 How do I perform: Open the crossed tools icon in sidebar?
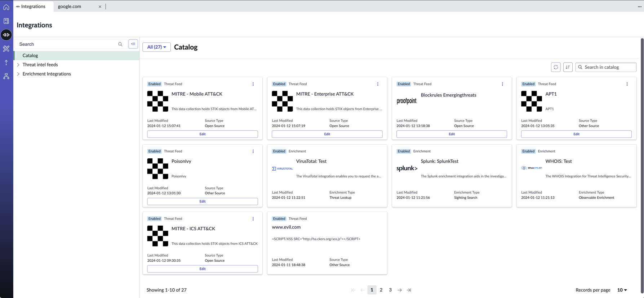tap(6, 49)
